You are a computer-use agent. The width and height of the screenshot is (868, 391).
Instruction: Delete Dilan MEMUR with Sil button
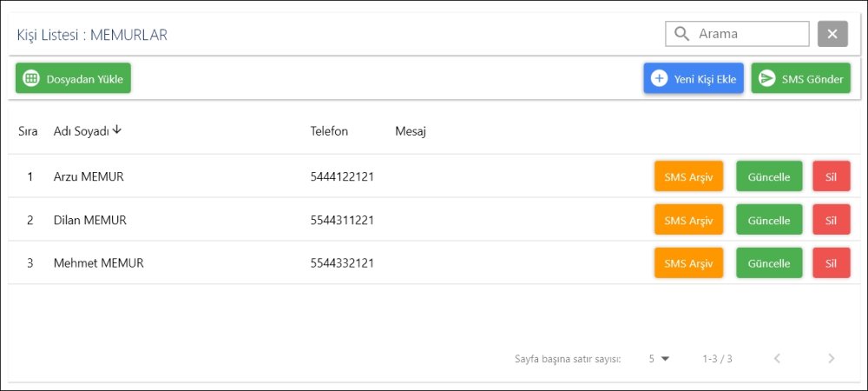(831, 220)
